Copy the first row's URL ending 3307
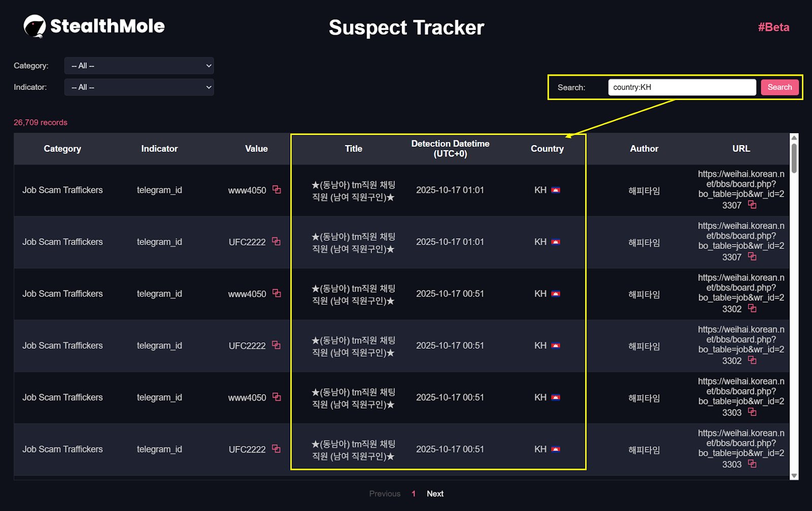This screenshot has height=511, width=812. click(752, 205)
